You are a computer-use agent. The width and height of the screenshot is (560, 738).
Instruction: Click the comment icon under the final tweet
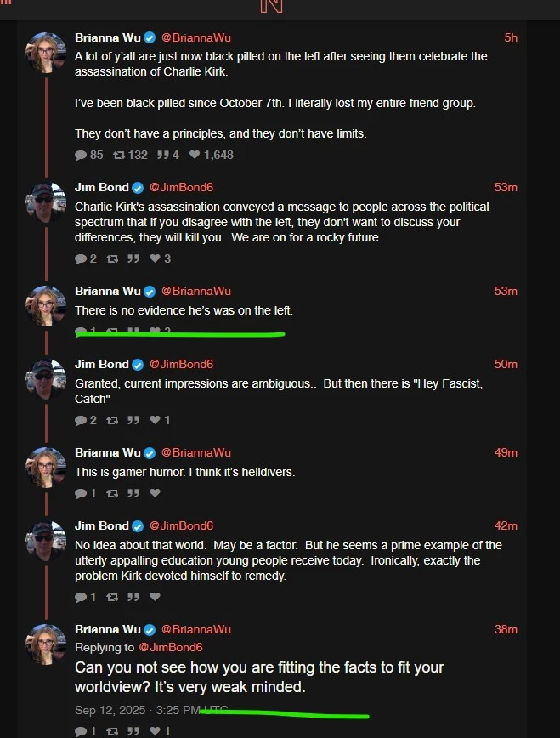(81, 731)
